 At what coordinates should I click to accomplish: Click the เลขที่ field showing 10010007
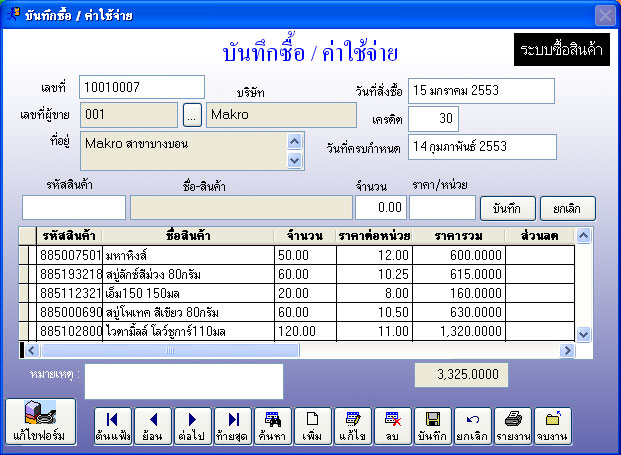[142, 87]
